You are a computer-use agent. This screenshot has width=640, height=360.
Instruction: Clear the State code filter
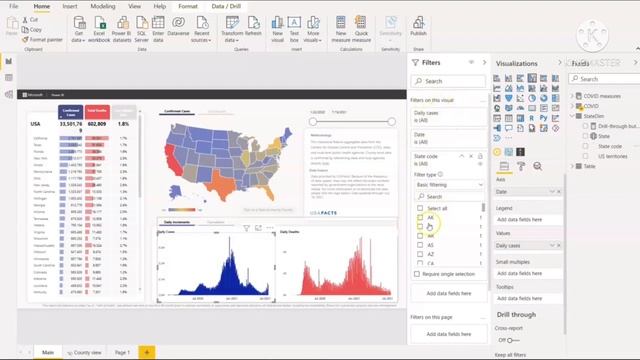coord(471,156)
